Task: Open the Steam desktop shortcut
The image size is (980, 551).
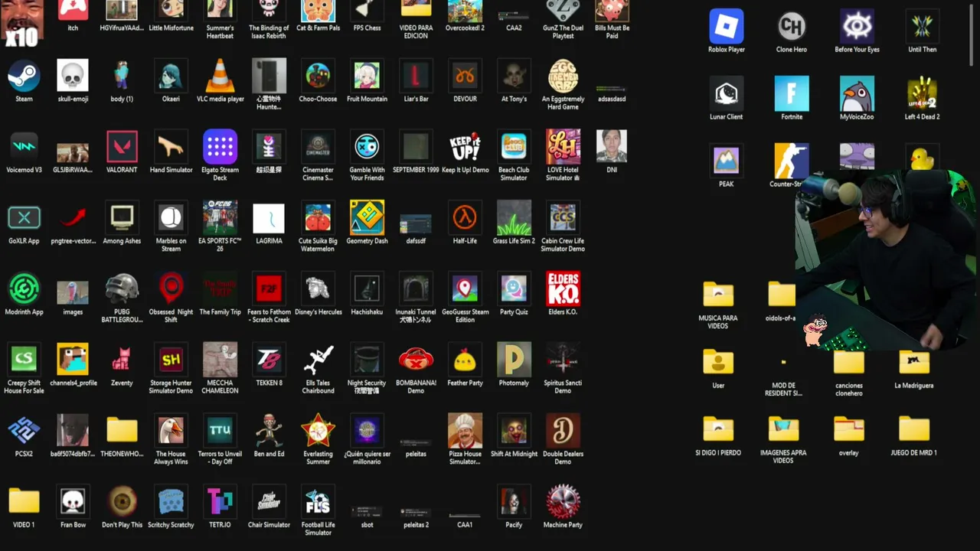Action: 24,77
